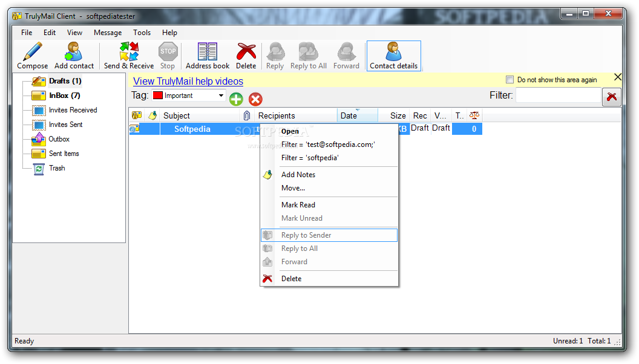Close the help videos banner
This screenshot has width=639, height=364.
pos(617,77)
